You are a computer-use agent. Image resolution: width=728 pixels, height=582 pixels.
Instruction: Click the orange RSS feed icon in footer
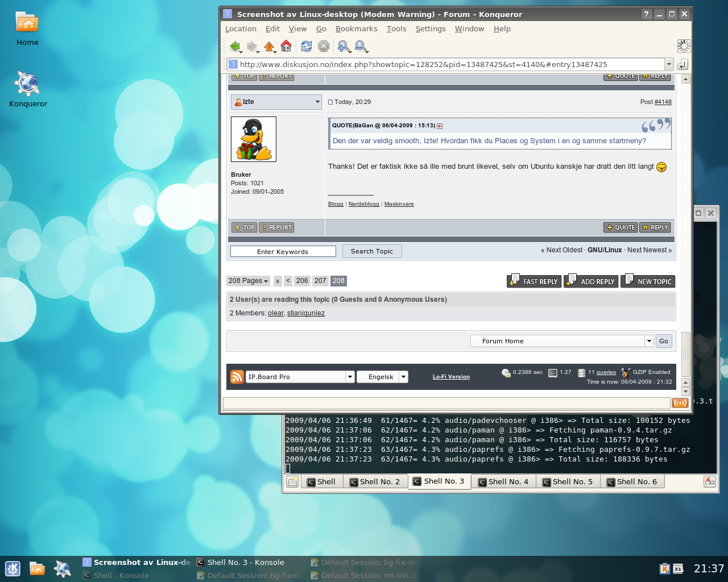coord(237,377)
